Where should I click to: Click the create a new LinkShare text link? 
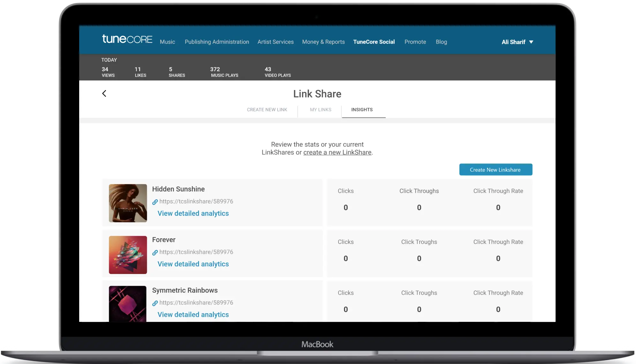337,152
